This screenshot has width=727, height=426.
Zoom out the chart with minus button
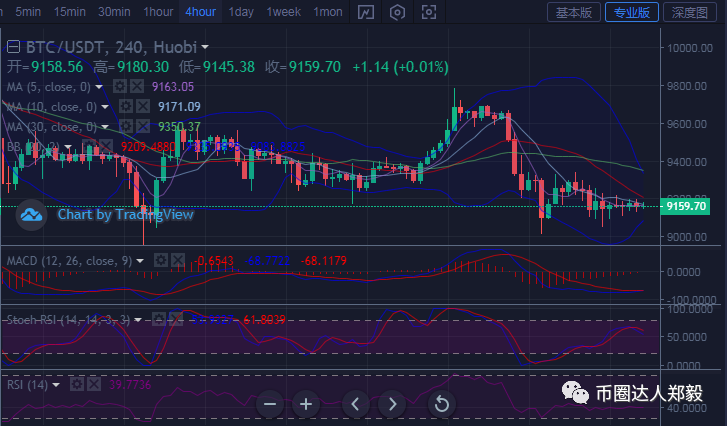click(x=268, y=404)
